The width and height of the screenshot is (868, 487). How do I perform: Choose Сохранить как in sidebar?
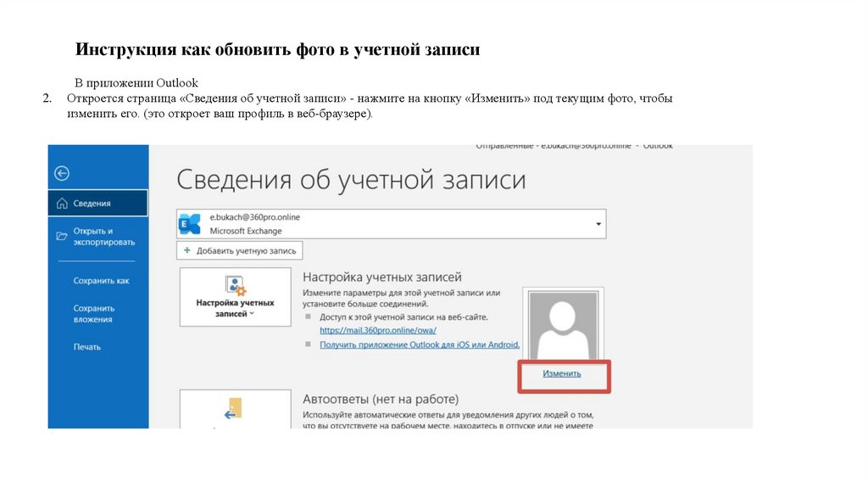coord(101,281)
